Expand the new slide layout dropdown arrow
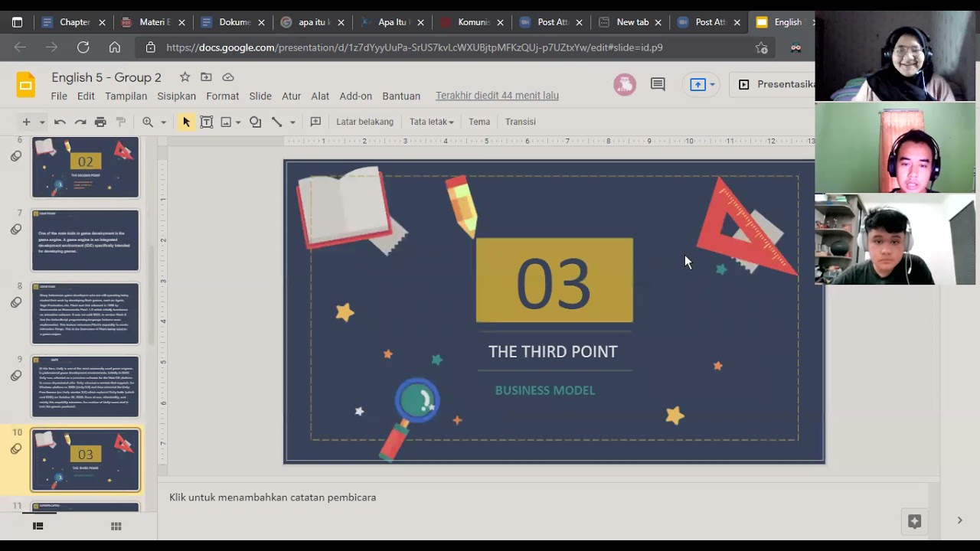 coord(42,122)
